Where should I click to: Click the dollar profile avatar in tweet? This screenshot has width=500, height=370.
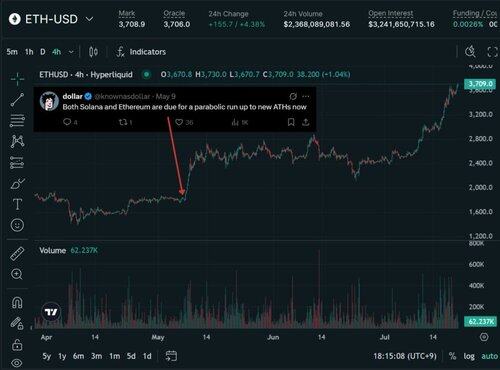click(x=49, y=101)
